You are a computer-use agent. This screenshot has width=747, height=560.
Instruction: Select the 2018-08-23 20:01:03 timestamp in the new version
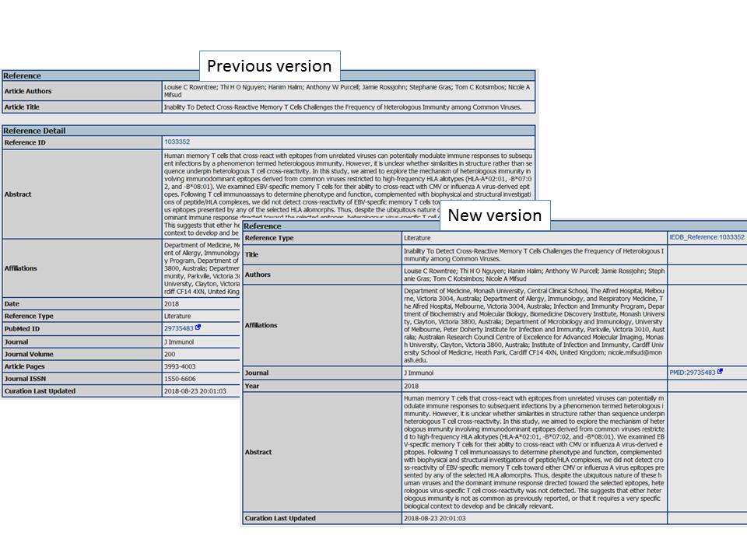(x=435, y=519)
